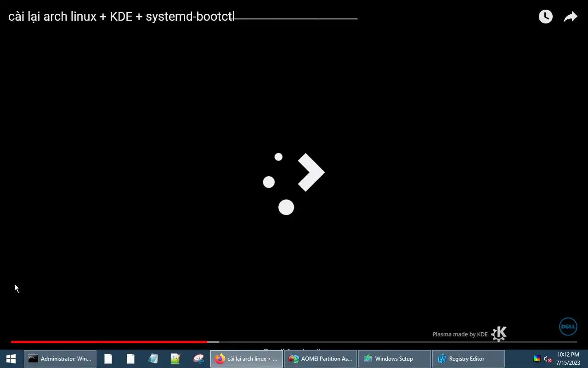
Task: Switch to the Firefox taskbar button
Action: (247, 359)
